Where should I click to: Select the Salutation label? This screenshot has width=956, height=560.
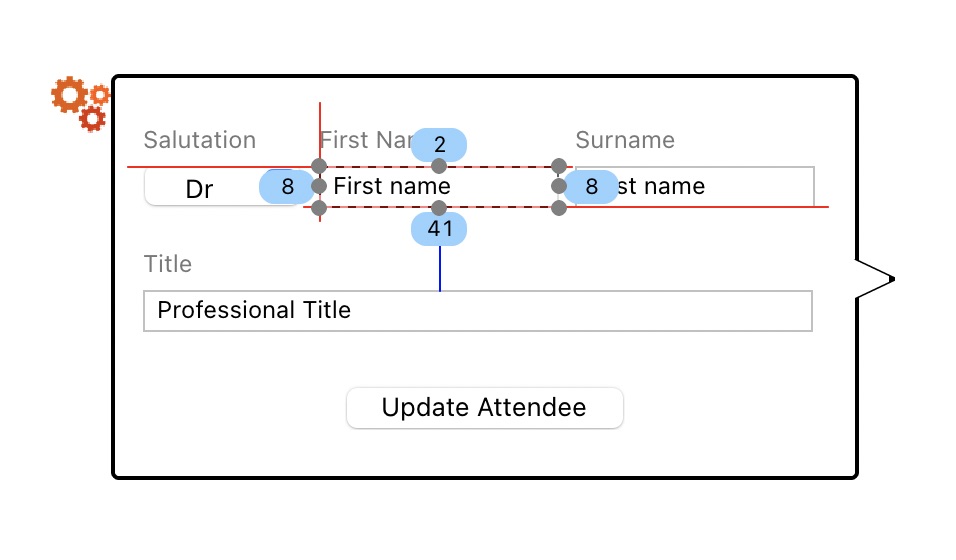200,140
